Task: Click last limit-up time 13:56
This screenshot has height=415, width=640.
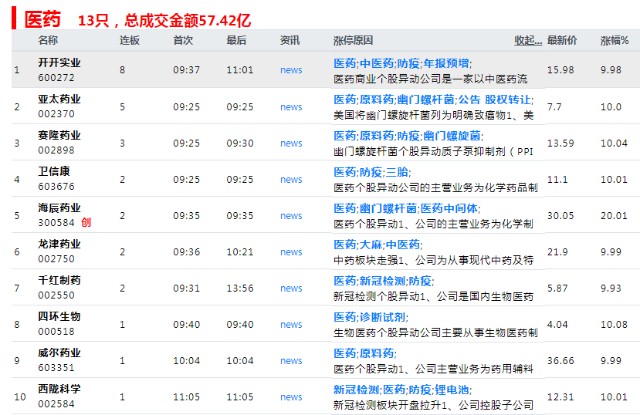Action: click(x=240, y=289)
